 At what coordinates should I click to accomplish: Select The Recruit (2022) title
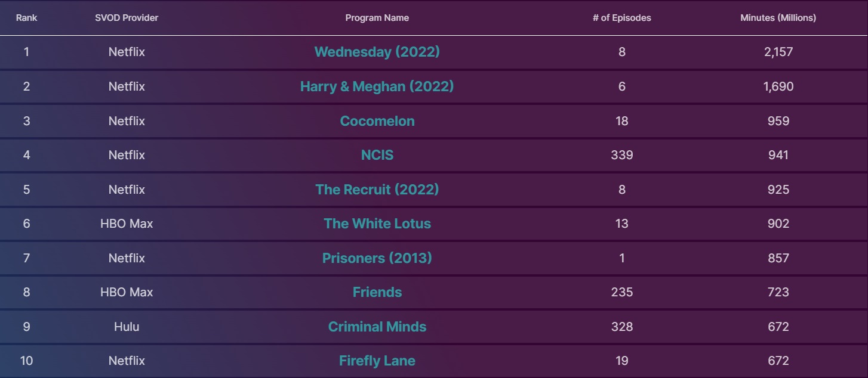click(x=377, y=190)
